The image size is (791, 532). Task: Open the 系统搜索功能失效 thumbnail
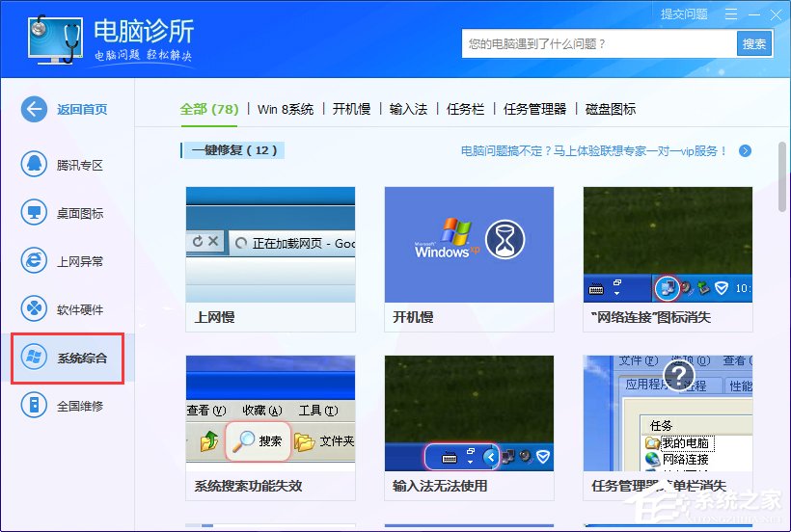point(270,413)
